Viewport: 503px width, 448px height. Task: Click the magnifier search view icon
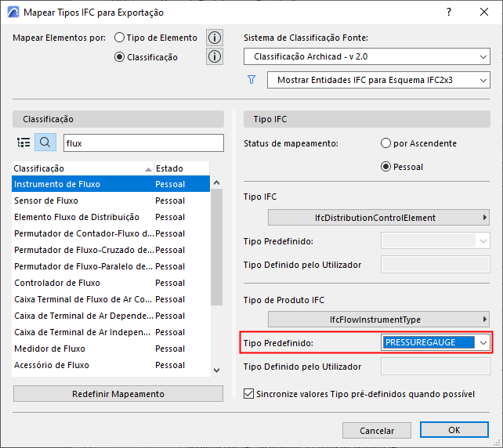click(45, 143)
